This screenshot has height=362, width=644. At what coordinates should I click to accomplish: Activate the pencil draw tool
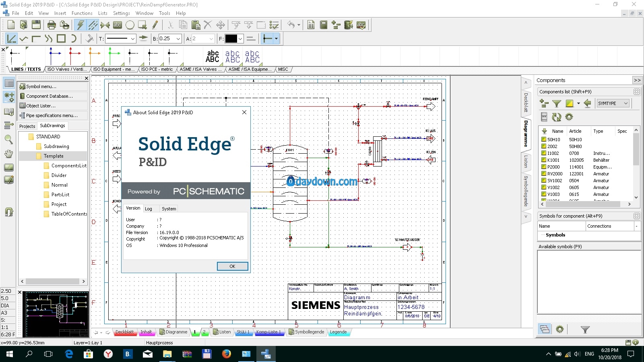[155, 25]
